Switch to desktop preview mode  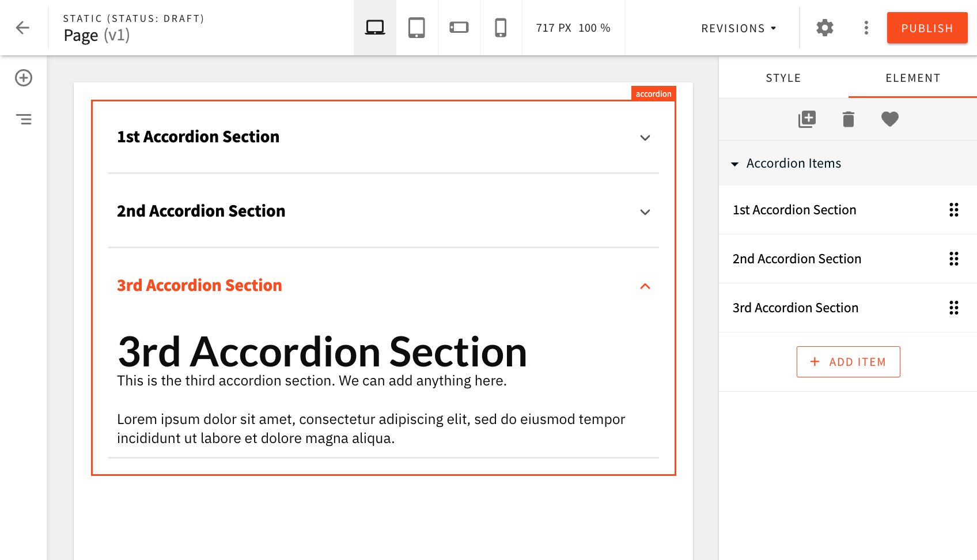[x=374, y=26]
